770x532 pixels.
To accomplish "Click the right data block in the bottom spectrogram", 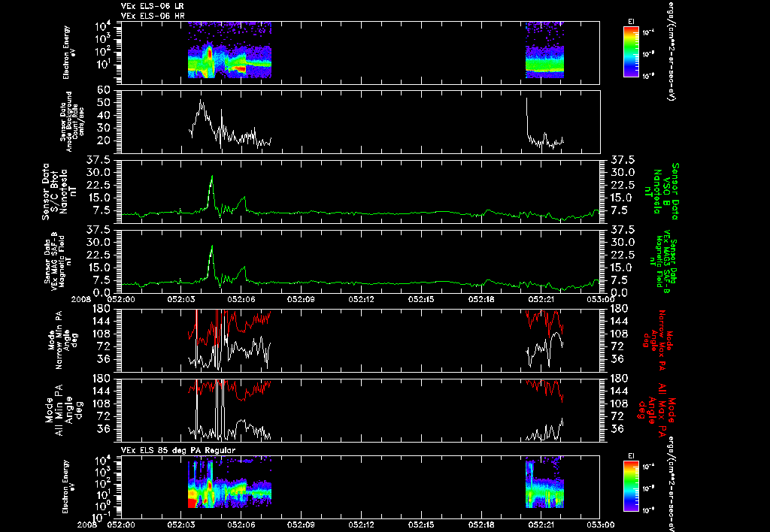I will point(544,482).
